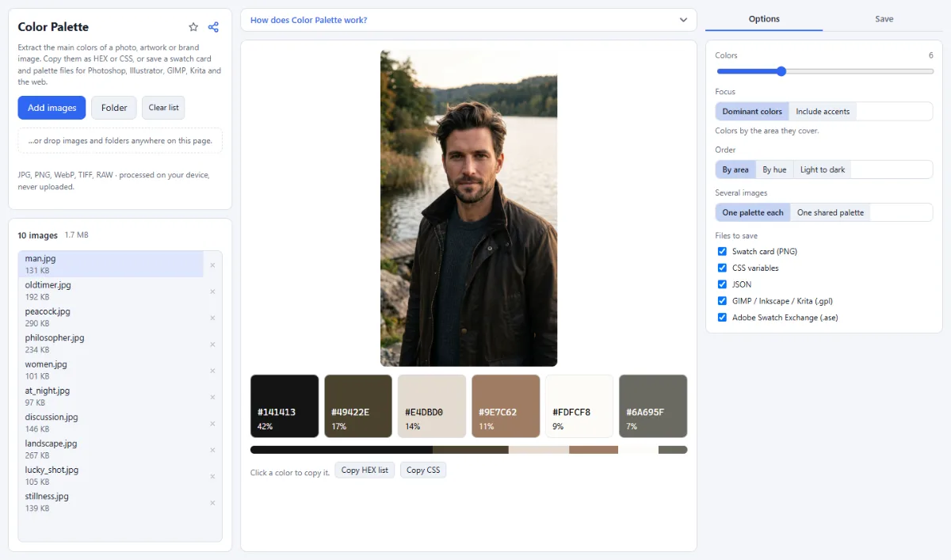Remove at_night.jpg using its x icon

coord(212,397)
